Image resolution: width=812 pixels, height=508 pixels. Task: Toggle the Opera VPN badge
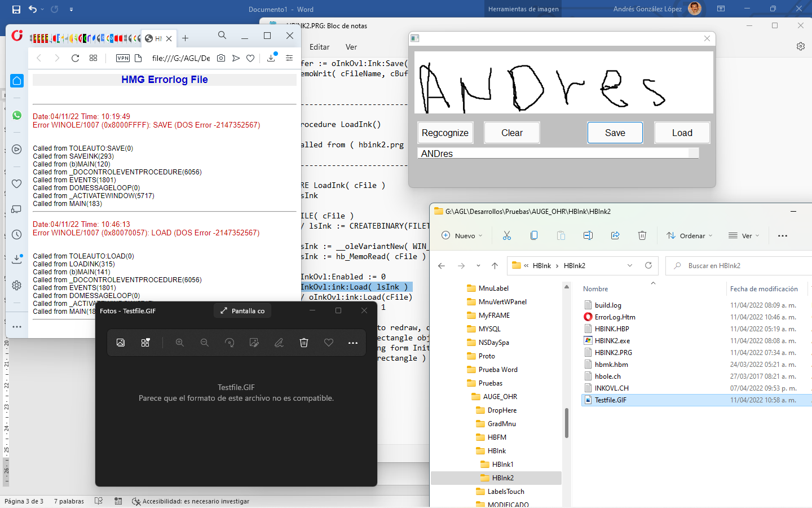(x=123, y=58)
